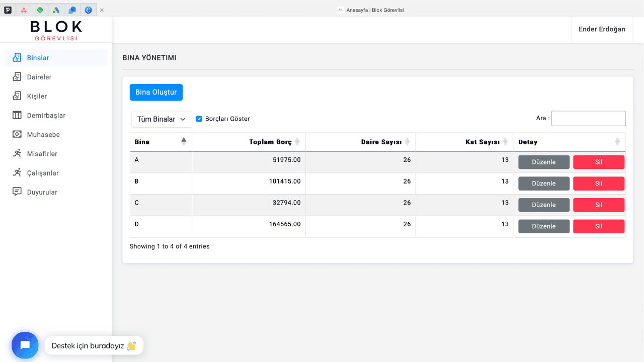
Task: Click the Misafirler running person icon
Action: 17,153
